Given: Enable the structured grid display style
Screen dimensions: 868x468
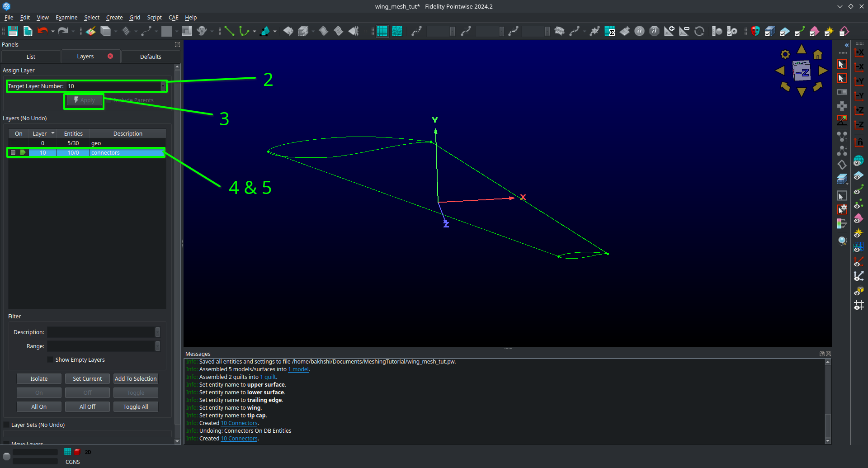Looking at the screenshot, I should [382, 31].
